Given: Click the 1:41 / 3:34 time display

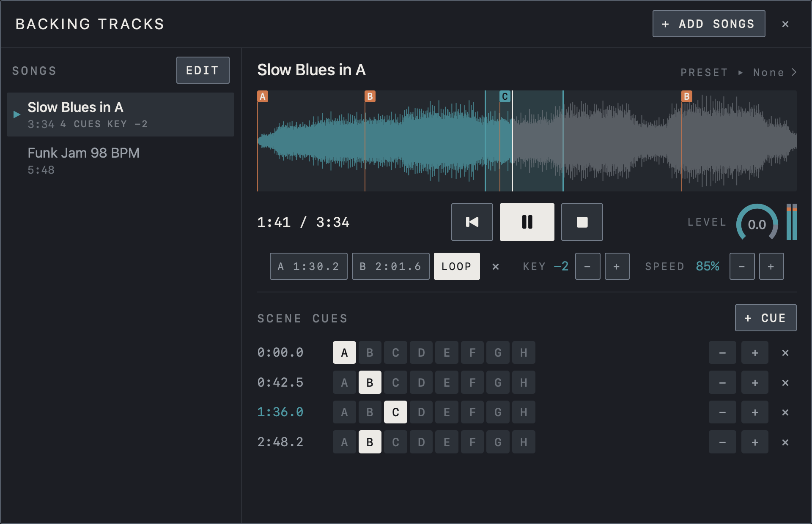Looking at the screenshot, I should click(x=304, y=222).
